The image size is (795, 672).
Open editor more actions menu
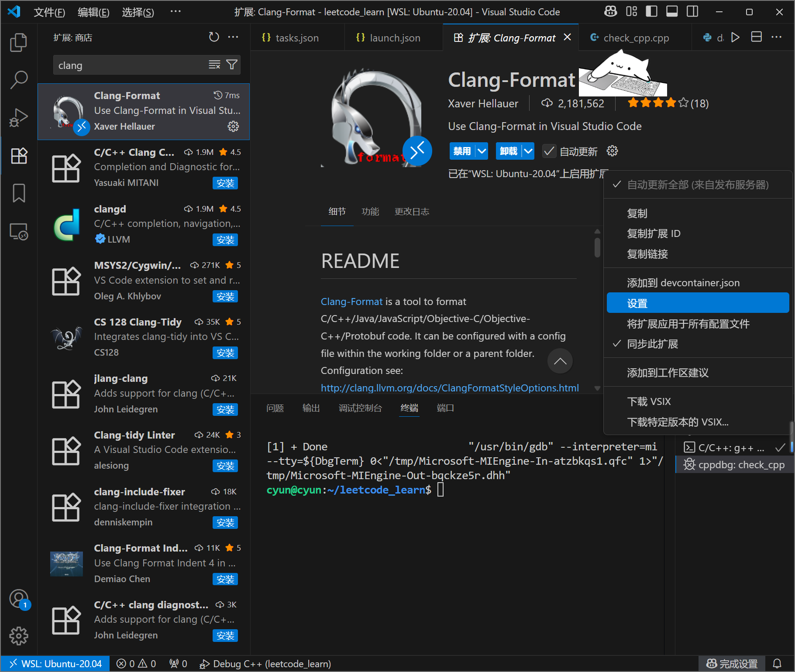(x=777, y=37)
